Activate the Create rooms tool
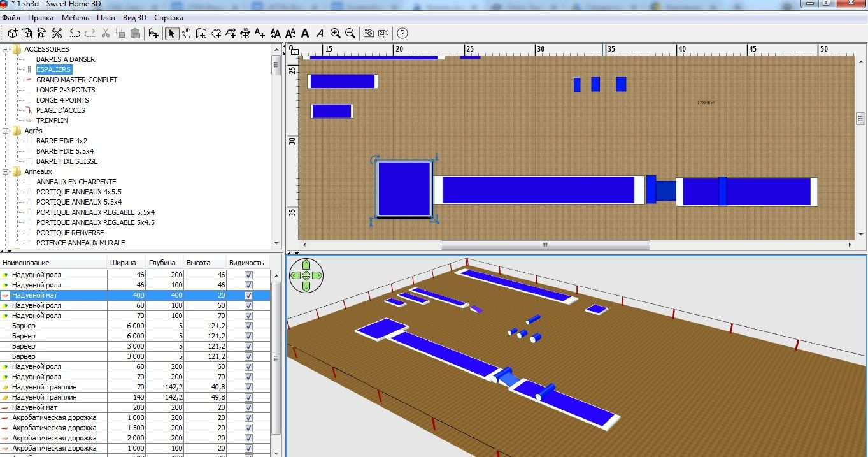This screenshot has height=457, width=868. tap(216, 33)
